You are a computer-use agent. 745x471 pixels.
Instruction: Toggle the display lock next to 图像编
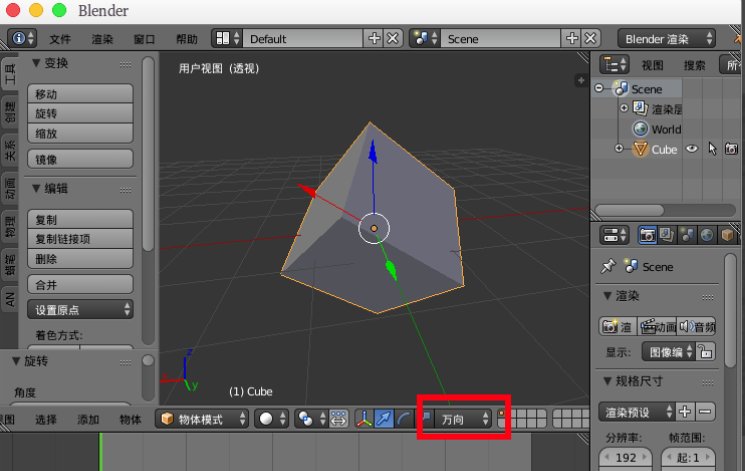click(x=706, y=352)
